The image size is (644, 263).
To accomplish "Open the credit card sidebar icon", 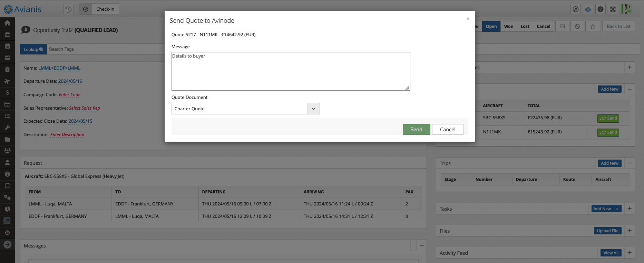I will click(7, 104).
